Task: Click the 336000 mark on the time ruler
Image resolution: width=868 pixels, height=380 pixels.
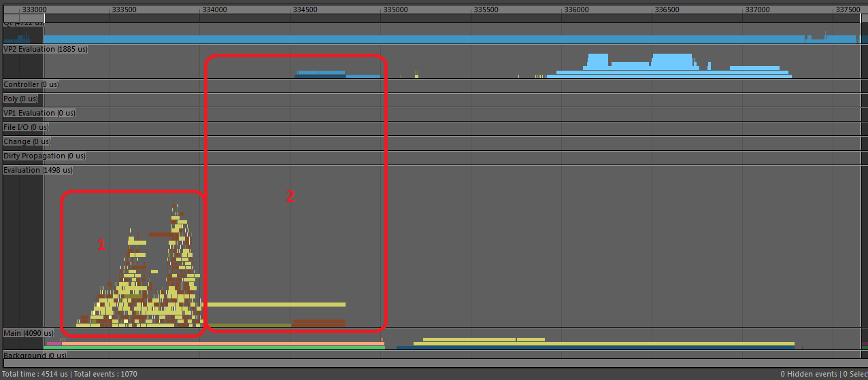Action: [576, 10]
